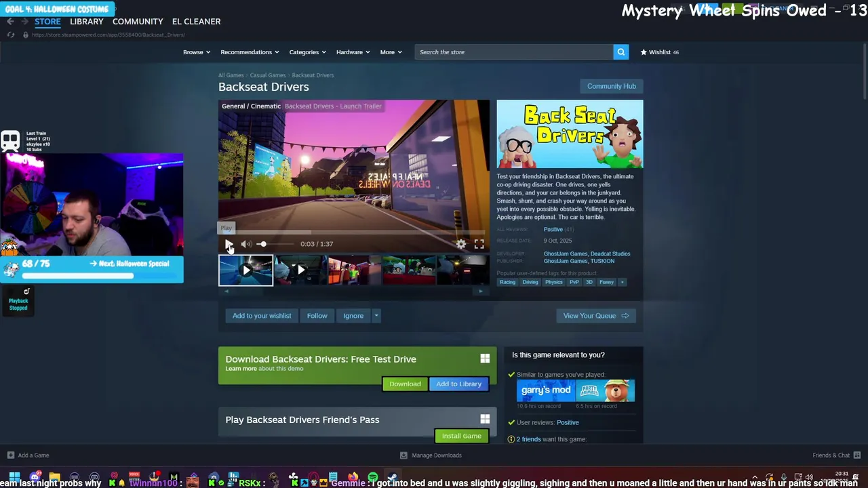Open trailer video settings gear
The height and width of the screenshot is (488, 868).
(461, 244)
